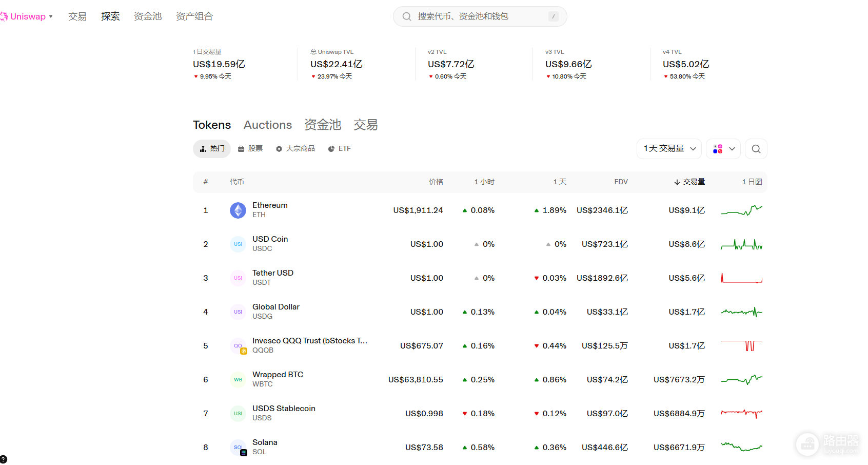The image size is (868, 465).
Task: Open the 资产组合 nav item
Action: [x=194, y=16]
